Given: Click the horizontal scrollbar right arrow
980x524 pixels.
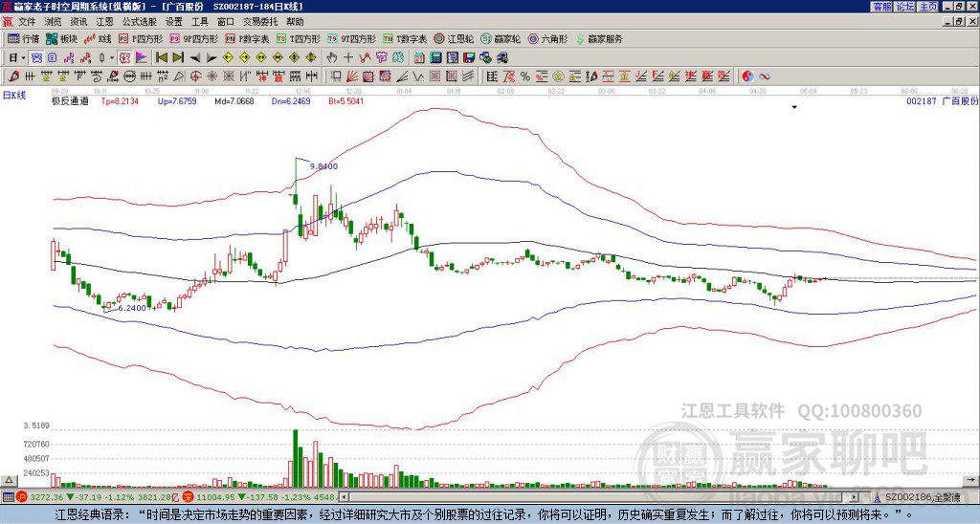Looking at the screenshot, I should tap(854, 497).
